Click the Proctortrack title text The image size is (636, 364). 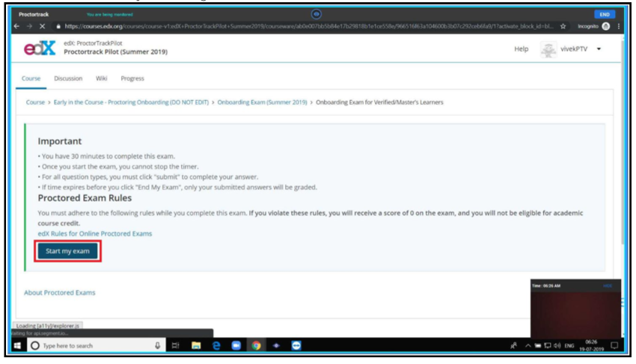coord(34,14)
